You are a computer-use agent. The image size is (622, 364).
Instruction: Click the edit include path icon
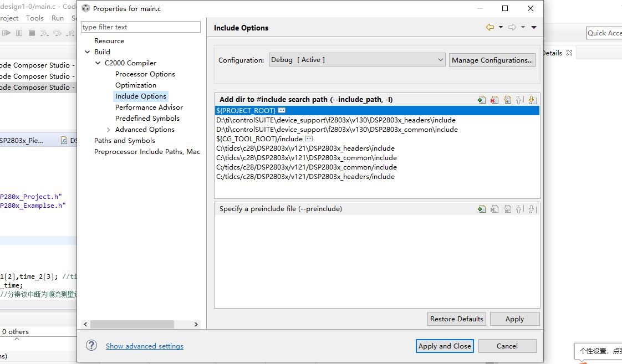(507, 100)
